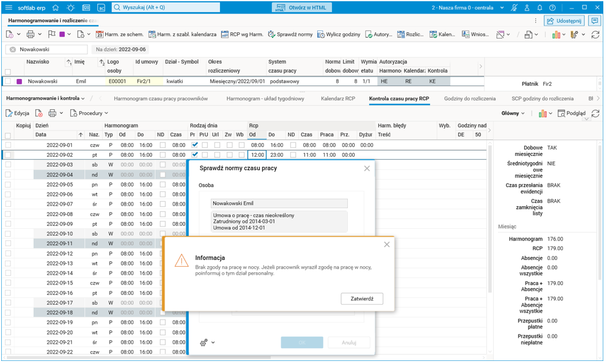Image resolution: width=607 pixels, height=364 pixels.
Task: Toggle ND checkbox in 2022-09-01 harmonogram
Action: pos(162,145)
